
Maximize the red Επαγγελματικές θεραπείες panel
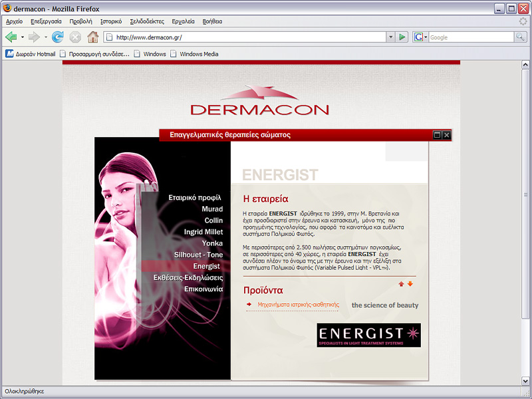tap(438, 135)
